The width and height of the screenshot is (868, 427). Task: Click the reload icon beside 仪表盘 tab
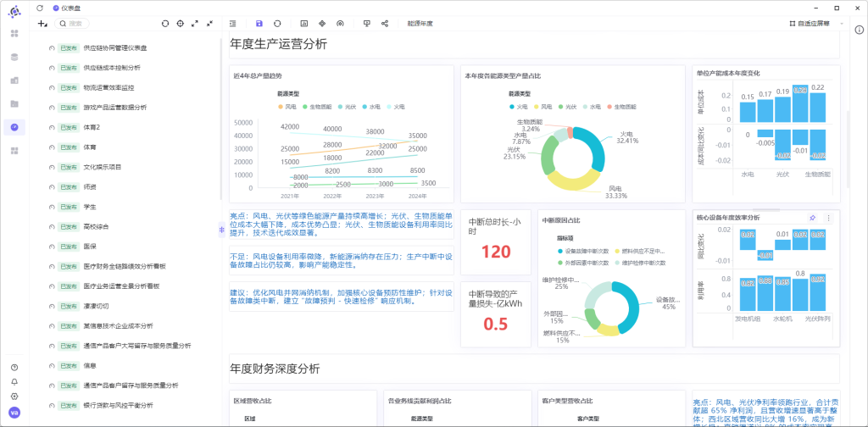coord(39,8)
